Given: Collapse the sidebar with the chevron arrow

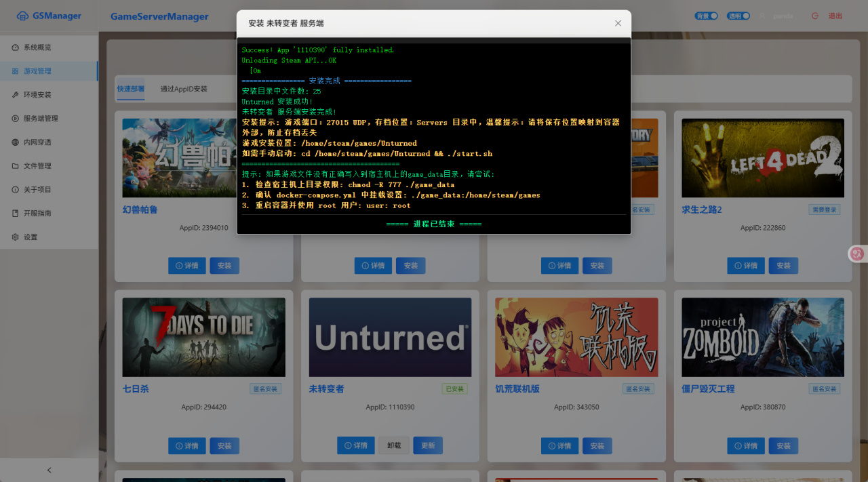Looking at the screenshot, I should click(x=49, y=470).
